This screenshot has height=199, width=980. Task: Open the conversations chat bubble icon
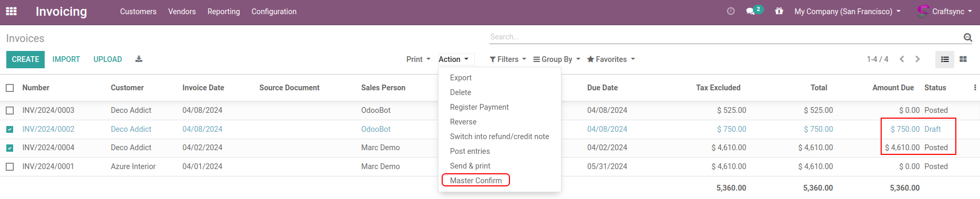[750, 11]
